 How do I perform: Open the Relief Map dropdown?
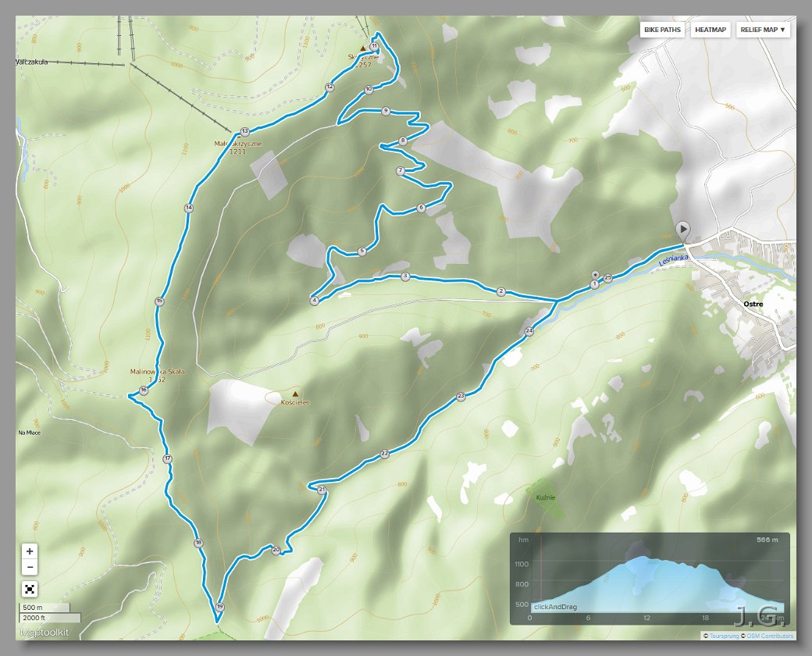click(x=764, y=30)
